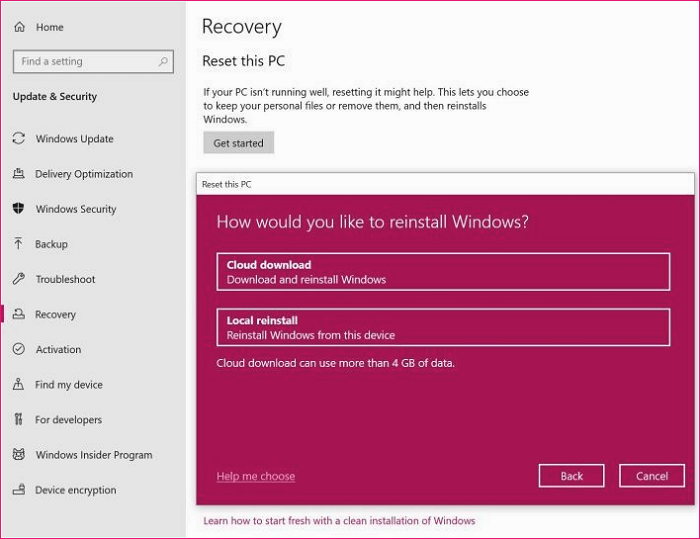700x539 pixels.
Task: Click the Update & Security heading
Action: pos(55,96)
